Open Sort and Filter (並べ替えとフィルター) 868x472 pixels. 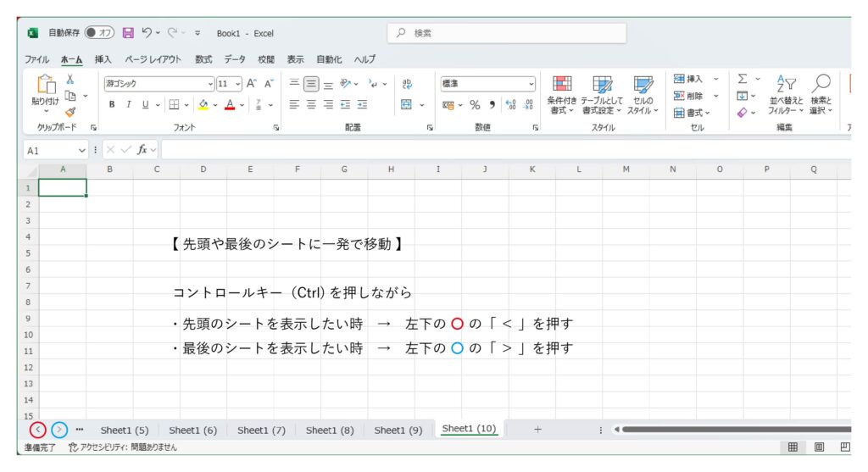click(x=786, y=93)
